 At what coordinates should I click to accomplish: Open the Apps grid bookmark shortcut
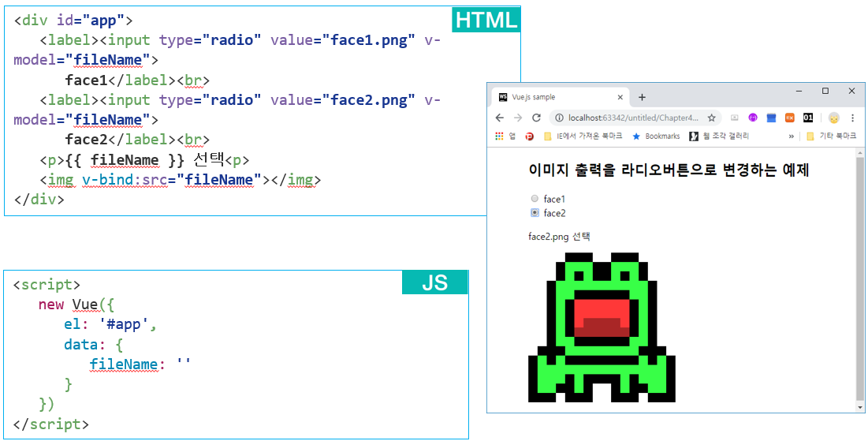(x=499, y=136)
